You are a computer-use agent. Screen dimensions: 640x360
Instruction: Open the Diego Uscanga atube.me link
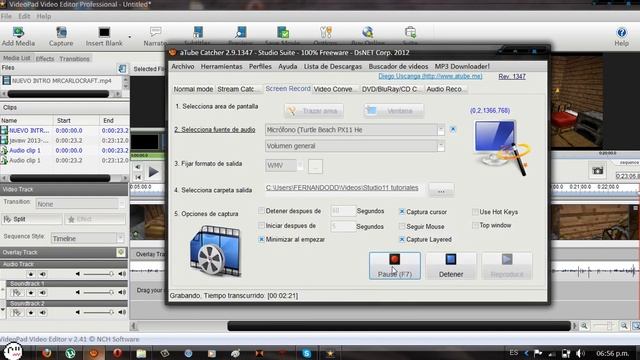(430, 76)
